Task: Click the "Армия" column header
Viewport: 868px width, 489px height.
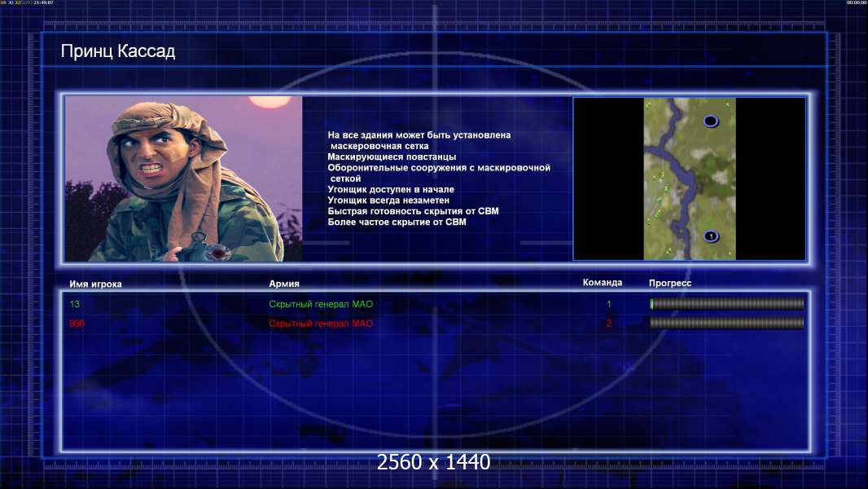Action: 284,284
